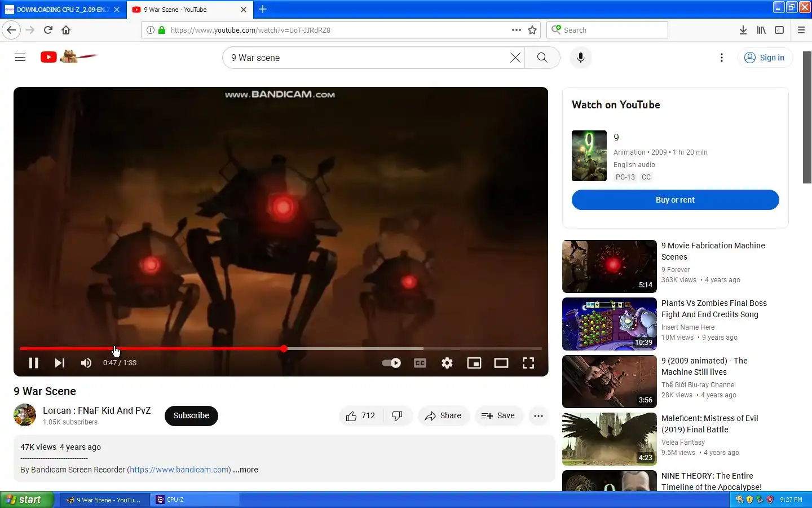Open the Library icon
This screenshot has height=508, width=812.
point(761,30)
